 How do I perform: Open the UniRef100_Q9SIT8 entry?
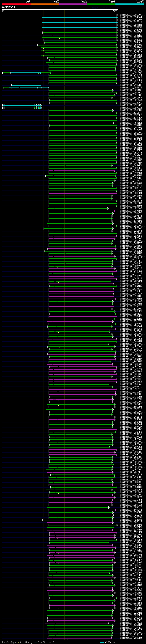tap(131, 88)
